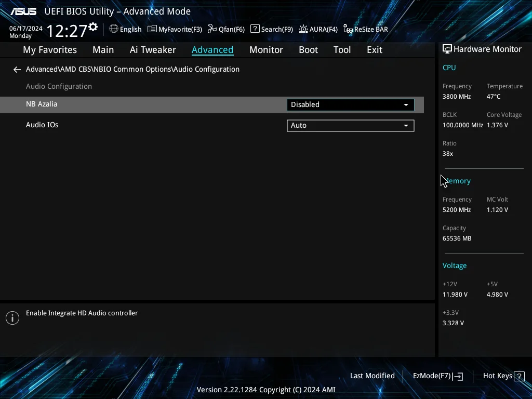Click +12V value 11.980 V

(x=455, y=295)
